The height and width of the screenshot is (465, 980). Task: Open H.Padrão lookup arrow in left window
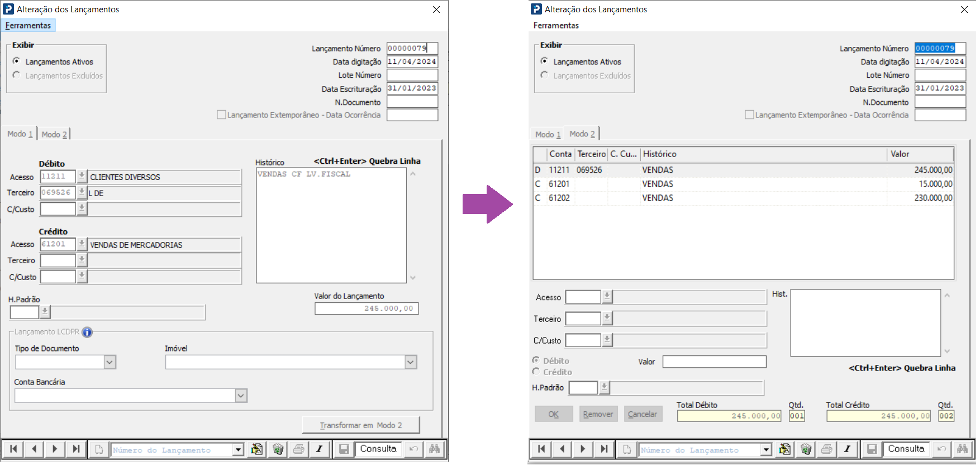[45, 312]
